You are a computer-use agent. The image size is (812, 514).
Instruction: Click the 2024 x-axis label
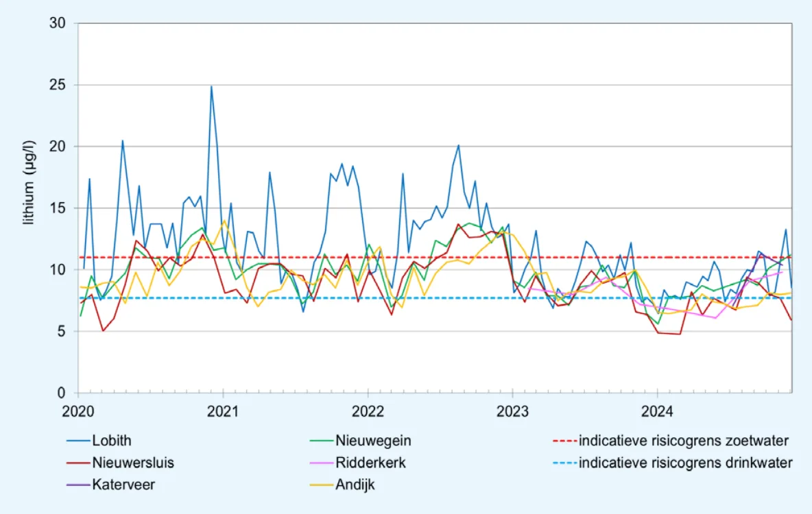[657, 413]
